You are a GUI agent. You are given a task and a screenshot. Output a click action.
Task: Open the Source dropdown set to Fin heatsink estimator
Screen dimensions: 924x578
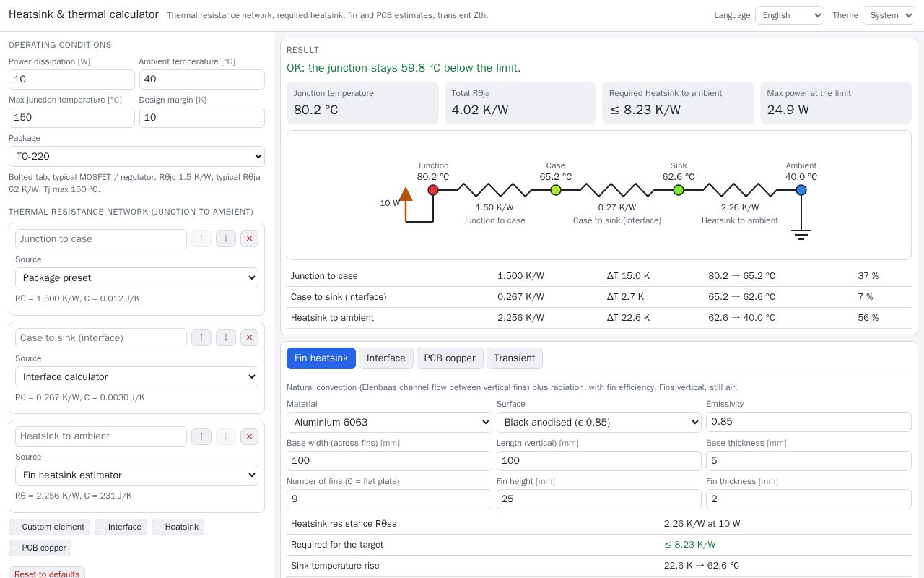click(x=136, y=475)
